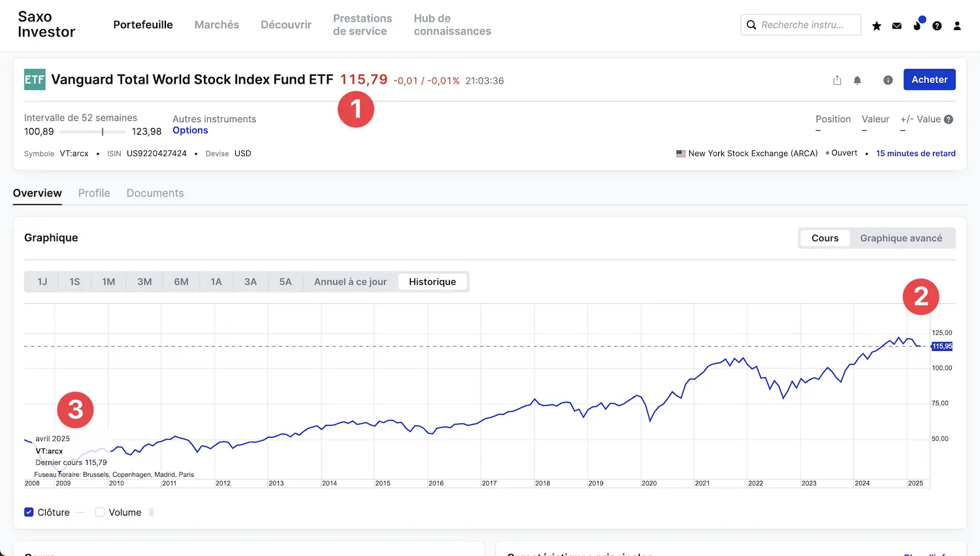The height and width of the screenshot is (556, 980).
Task: Select the 1S time range
Action: click(74, 282)
